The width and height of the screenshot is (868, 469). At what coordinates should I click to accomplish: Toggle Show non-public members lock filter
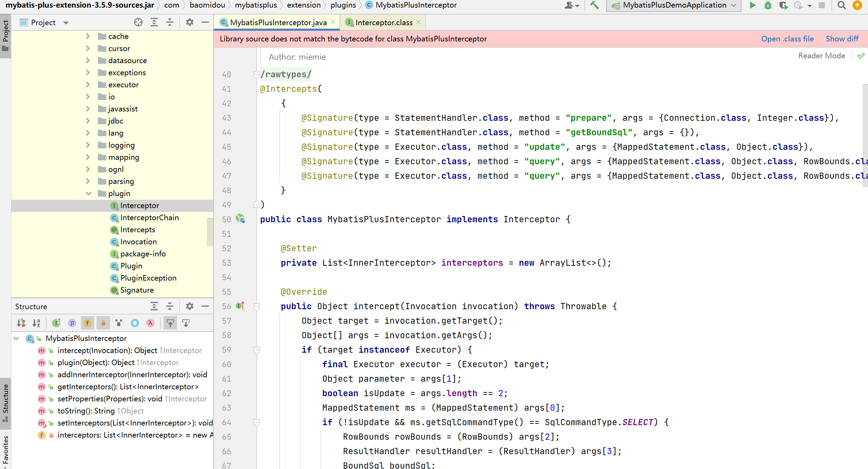(103, 323)
